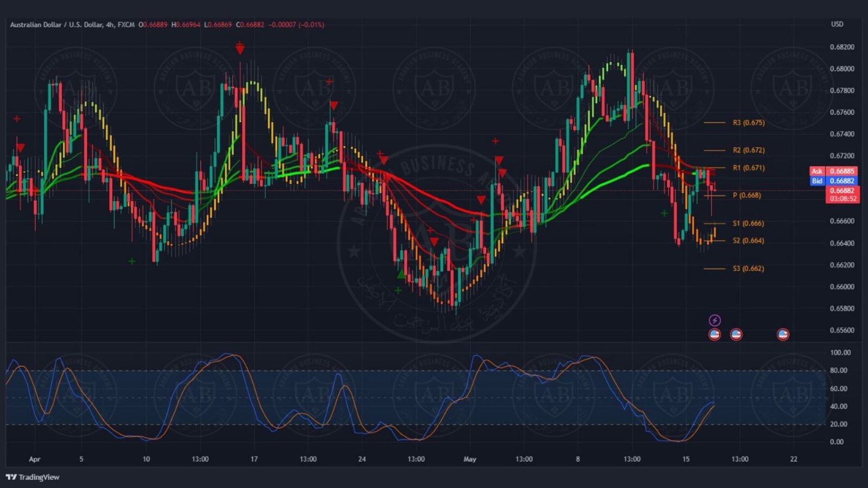Select the green up-triangle signal marker
This screenshot has height=488, width=868.
[400, 274]
